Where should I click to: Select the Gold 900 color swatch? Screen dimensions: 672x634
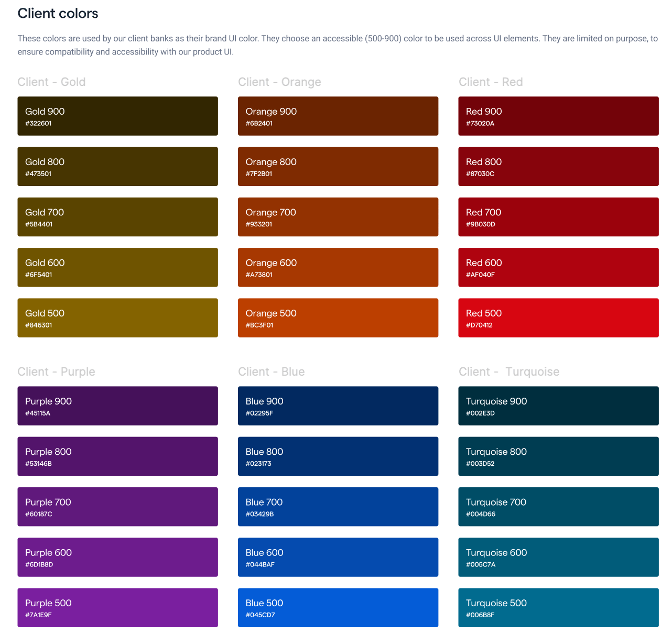[117, 116]
